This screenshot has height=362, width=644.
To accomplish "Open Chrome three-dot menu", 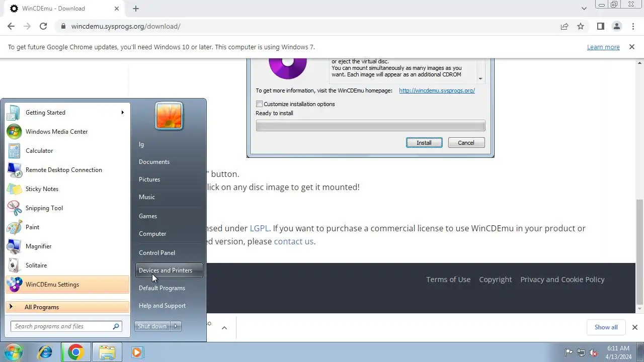I will coord(632,26).
